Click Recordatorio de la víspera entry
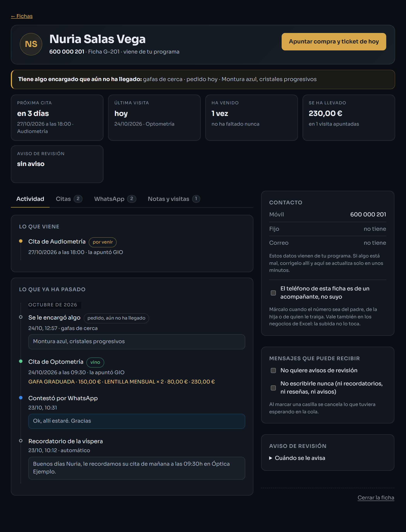 [65, 441]
